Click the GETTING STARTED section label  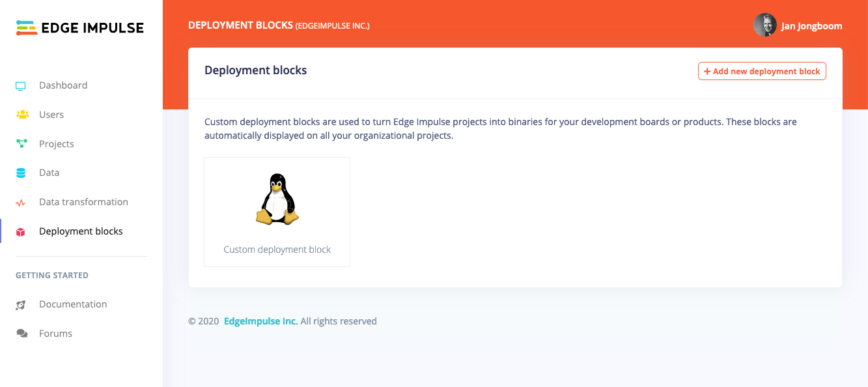click(x=52, y=276)
